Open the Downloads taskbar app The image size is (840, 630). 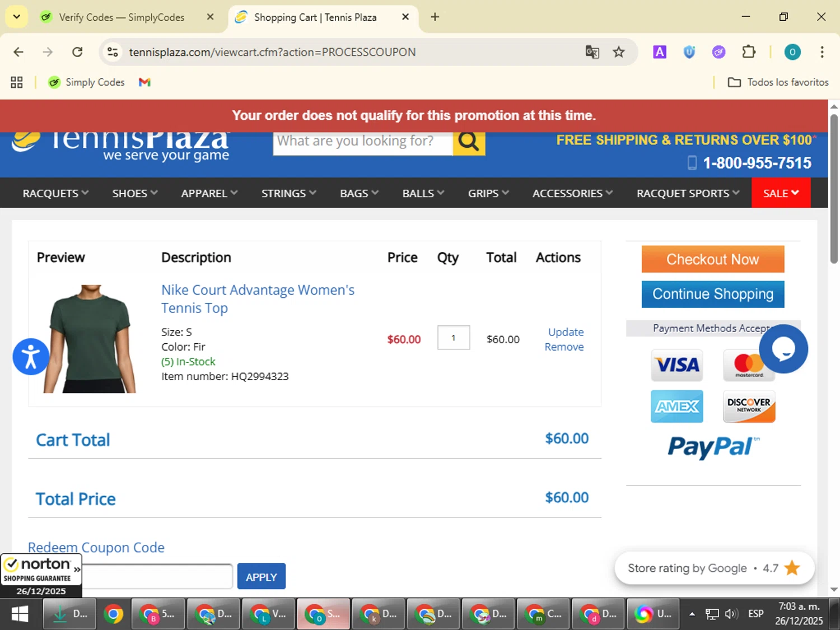coord(69,614)
